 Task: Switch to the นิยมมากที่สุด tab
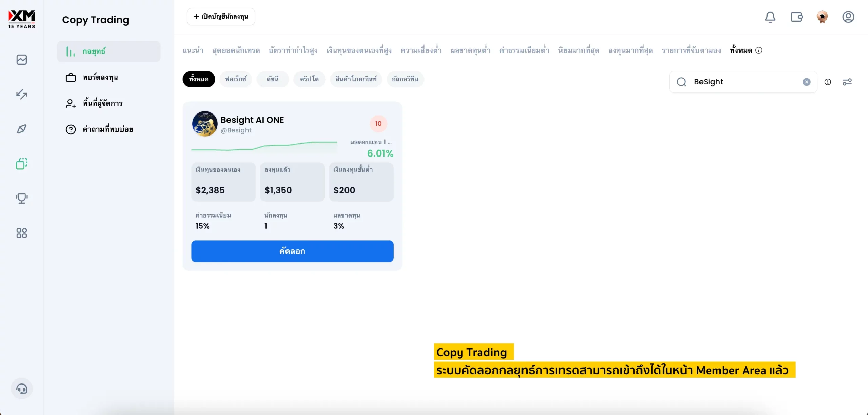pos(578,51)
